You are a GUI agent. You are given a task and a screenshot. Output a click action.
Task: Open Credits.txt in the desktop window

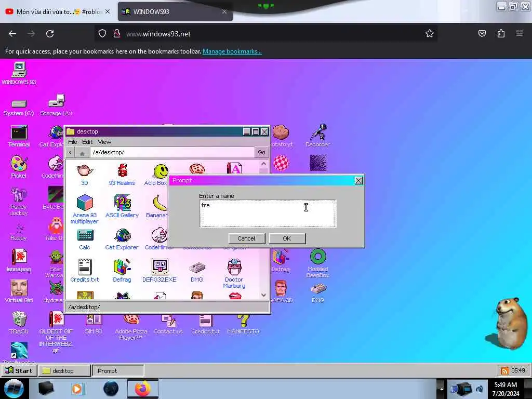click(x=85, y=271)
